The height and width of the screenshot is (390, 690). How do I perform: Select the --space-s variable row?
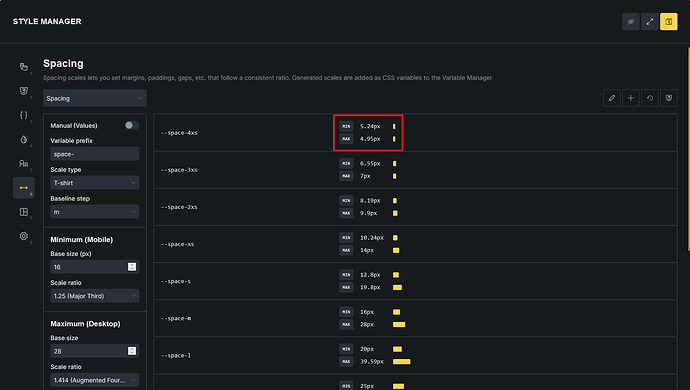click(415, 281)
